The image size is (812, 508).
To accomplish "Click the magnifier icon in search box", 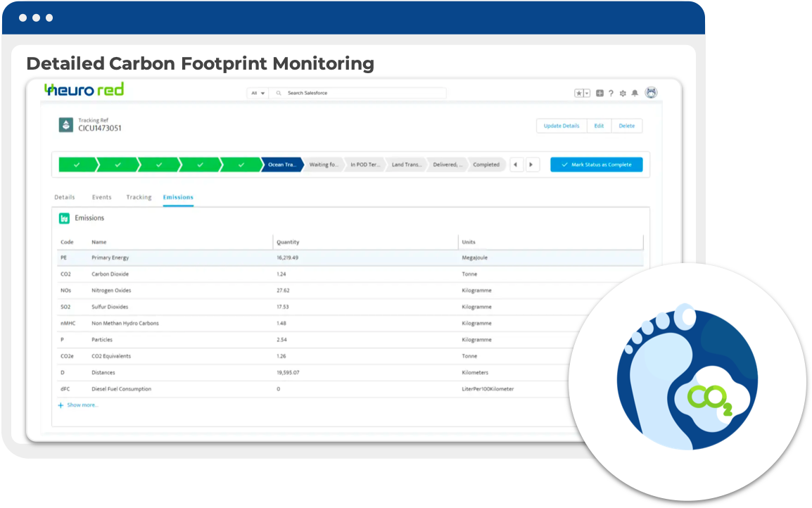I will point(279,93).
